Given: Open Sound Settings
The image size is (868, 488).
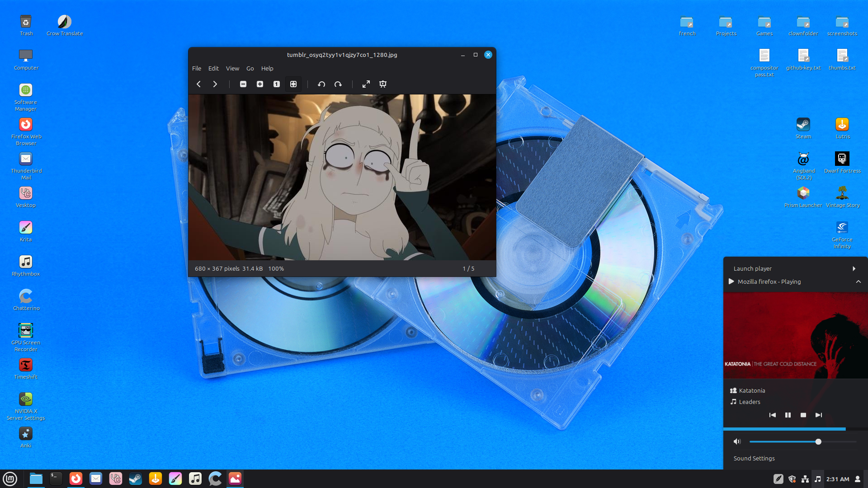Looking at the screenshot, I should coord(754,458).
